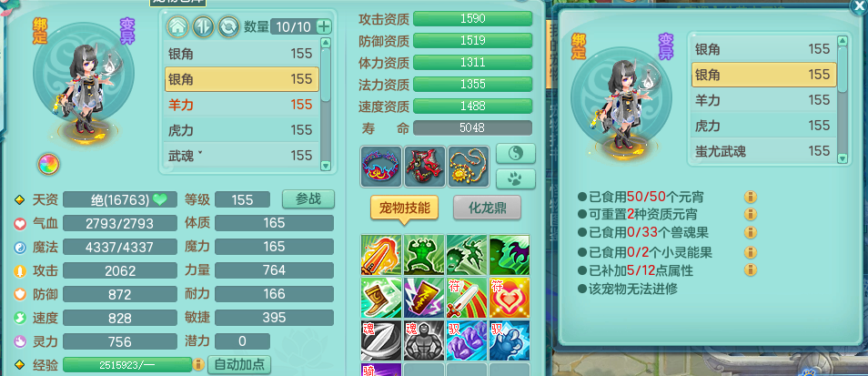Click the 参战 button

[x=308, y=199]
